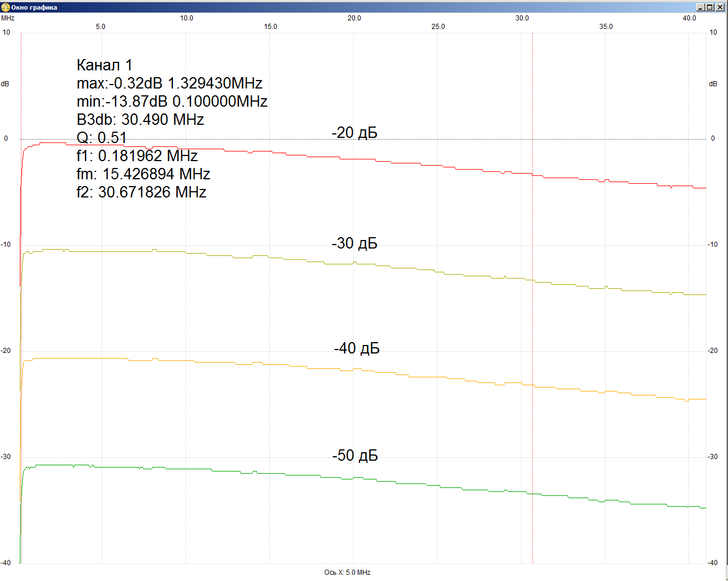
Task: Click the left dB axis unit label
Action: (5, 84)
